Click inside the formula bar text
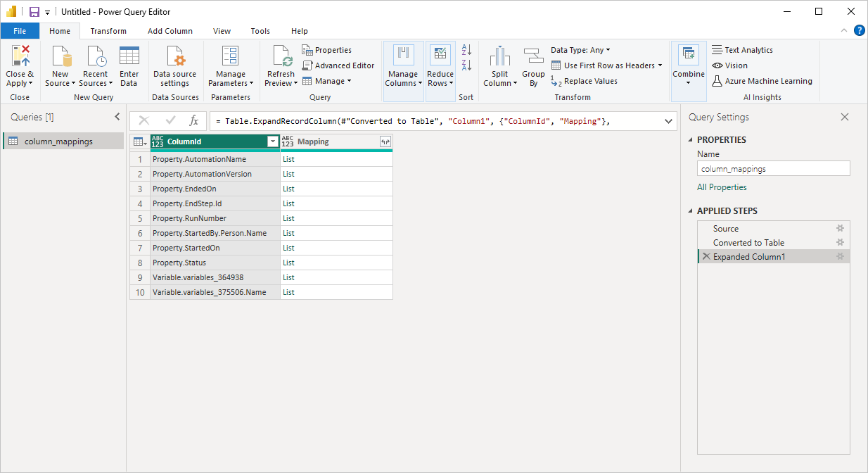The width and height of the screenshot is (868, 473). tap(435, 121)
